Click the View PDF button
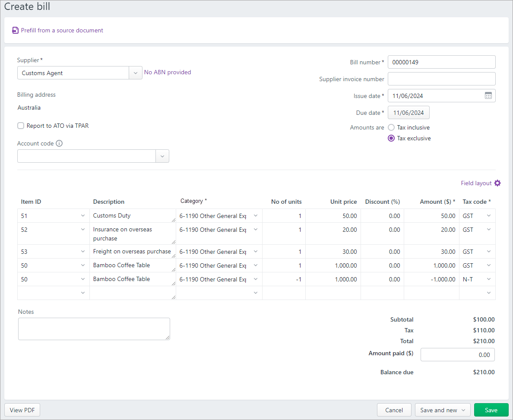 click(x=22, y=410)
